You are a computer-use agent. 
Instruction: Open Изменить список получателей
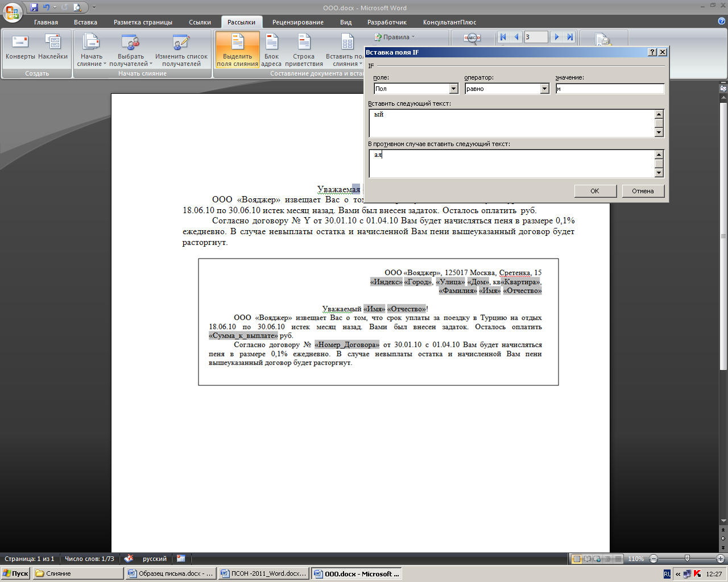181,49
